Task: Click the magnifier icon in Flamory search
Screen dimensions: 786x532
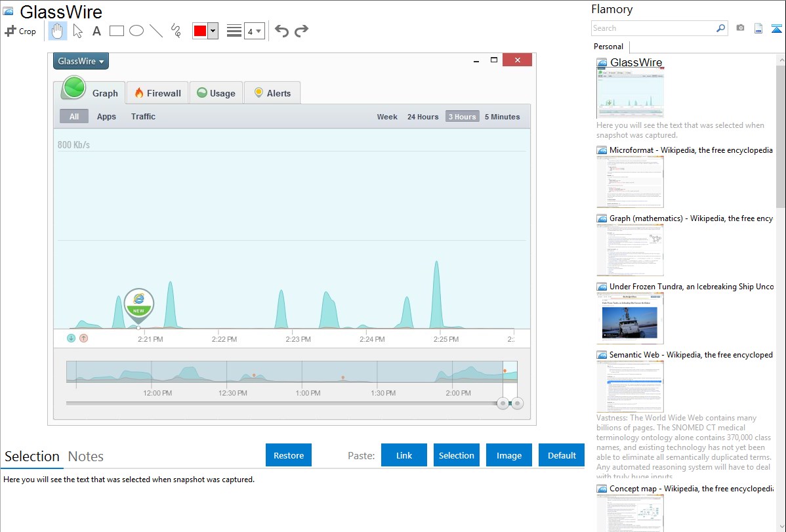Action: 720,28
